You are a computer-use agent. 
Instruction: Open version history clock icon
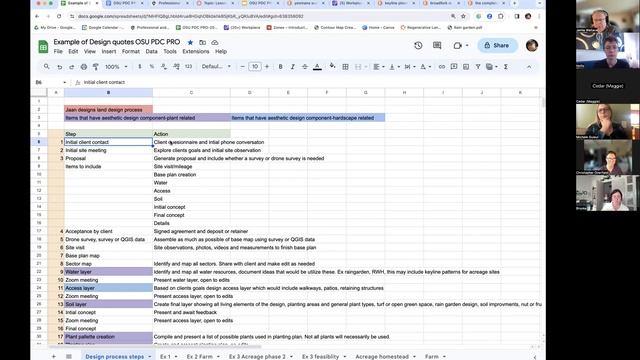click(x=418, y=45)
